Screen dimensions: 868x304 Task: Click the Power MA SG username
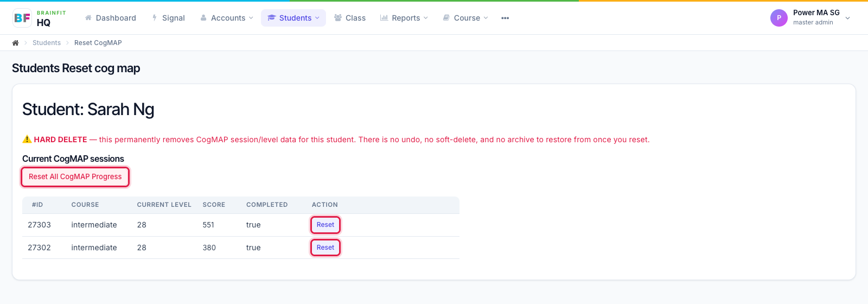click(x=816, y=12)
